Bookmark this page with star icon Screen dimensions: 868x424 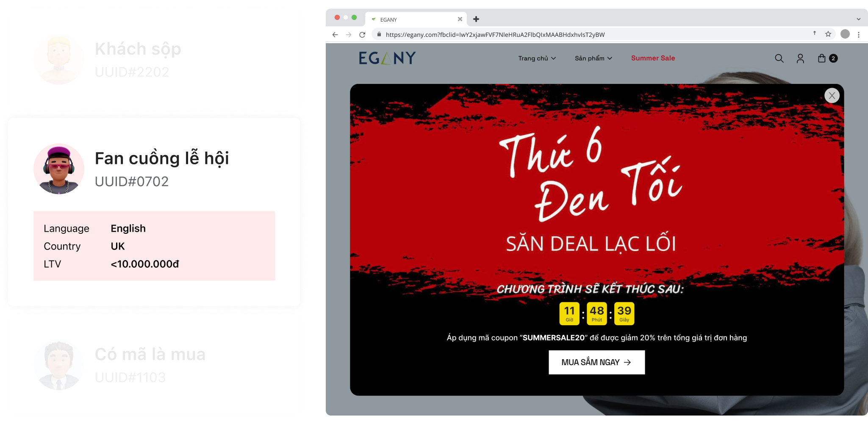828,34
